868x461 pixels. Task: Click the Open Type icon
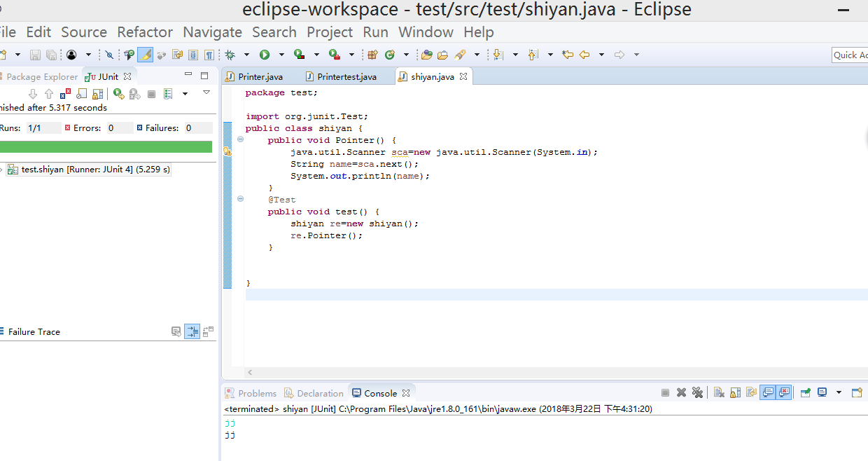coord(426,55)
